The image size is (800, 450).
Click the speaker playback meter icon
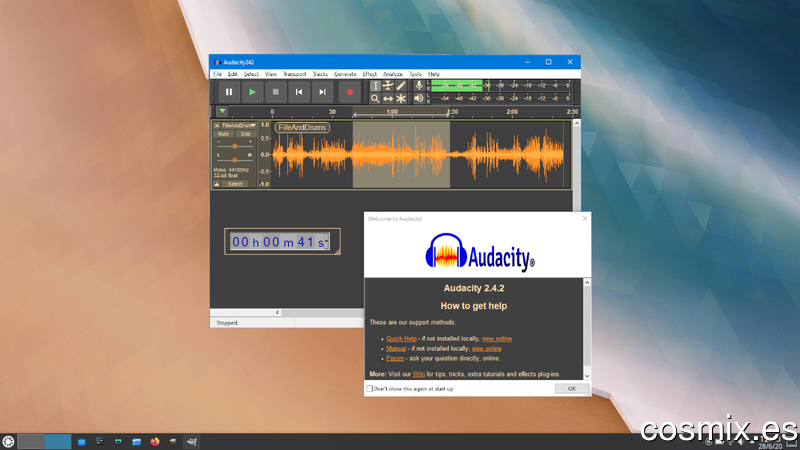(419, 98)
